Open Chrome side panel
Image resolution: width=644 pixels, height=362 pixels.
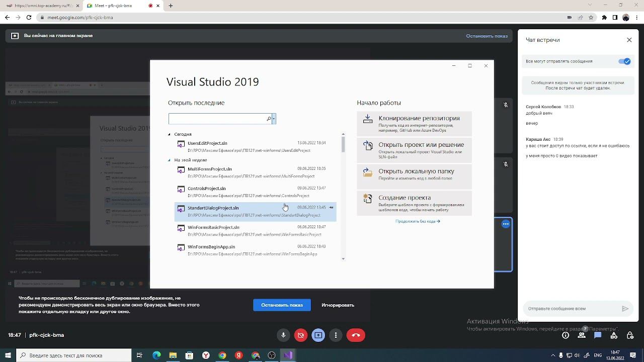(x=615, y=17)
